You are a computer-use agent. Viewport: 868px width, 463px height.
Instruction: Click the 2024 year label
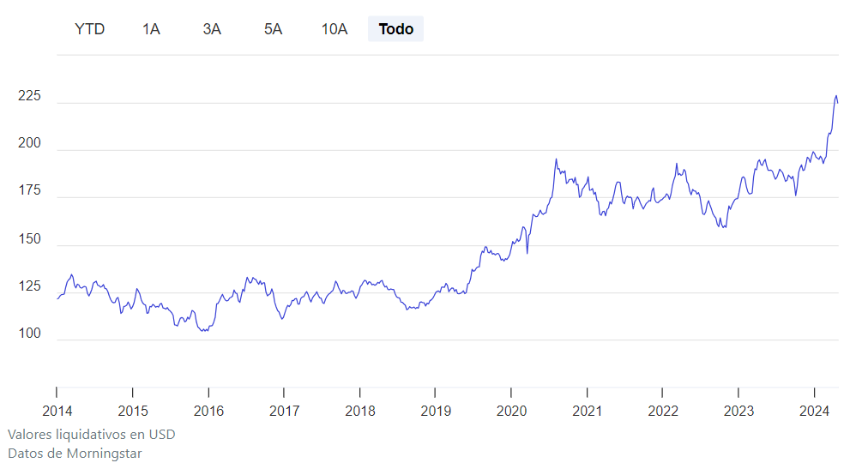click(x=815, y=411)
